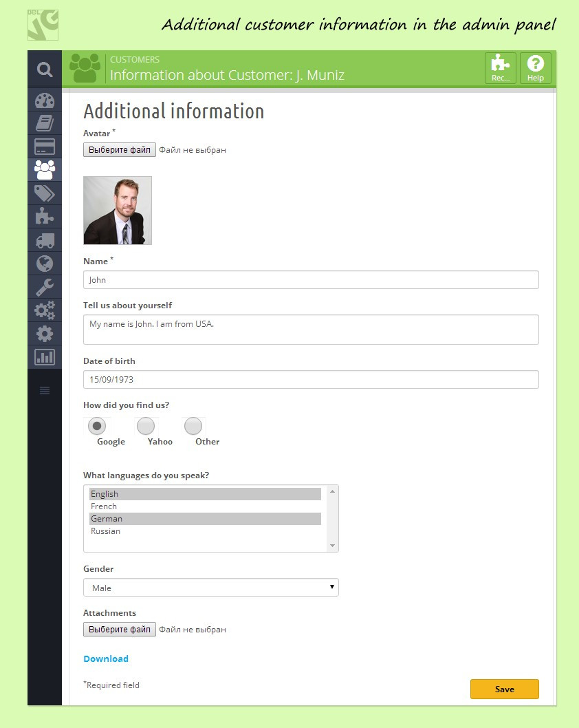Image resolution: width=579 pixels, height=728 pixels.
Task: Click the Save button
Action: coord(505,689)
